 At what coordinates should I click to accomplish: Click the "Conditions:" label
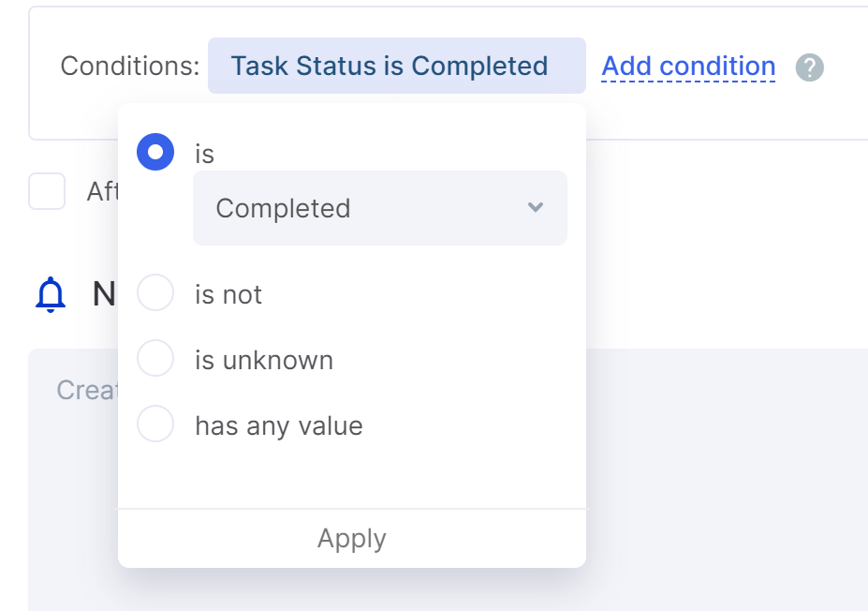[x=130, y=66]
